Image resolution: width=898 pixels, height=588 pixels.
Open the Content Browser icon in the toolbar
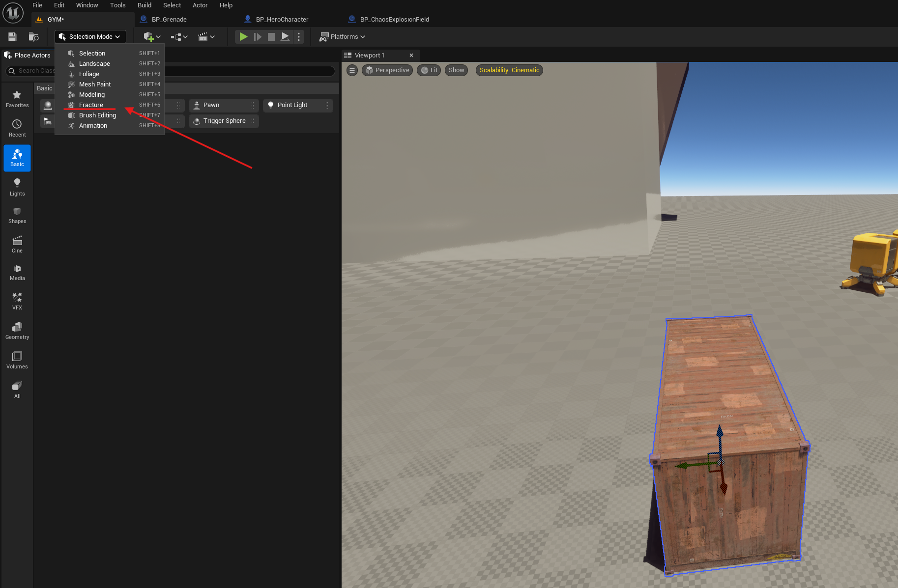tap(33, 37)
